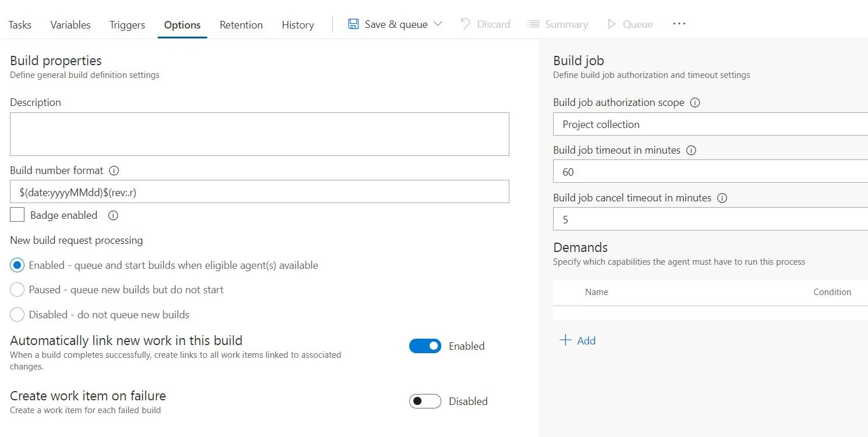Screen dimensions: 868x437
Task: Click the Discard undo arrow icon
Action: pos(465,24)
